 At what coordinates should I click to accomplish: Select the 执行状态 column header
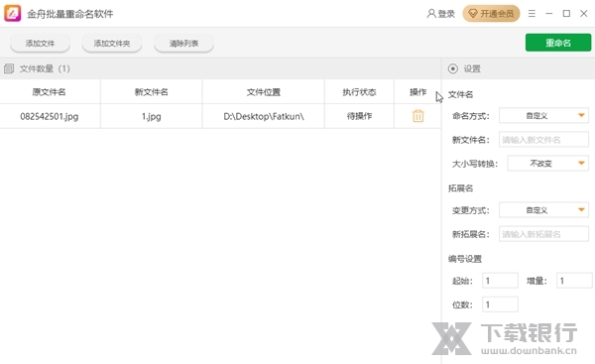tap(359, 92)
